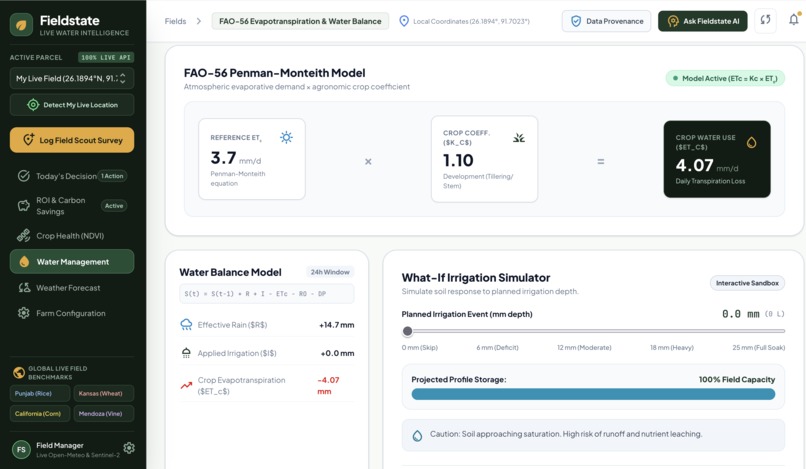Click Detect My Live Location button

[71, 105]
